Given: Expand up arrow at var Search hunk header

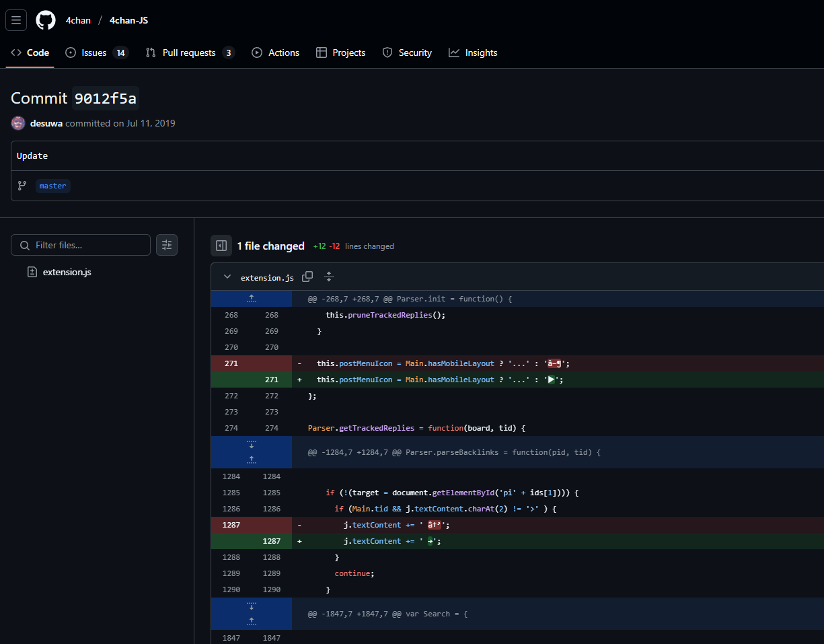Looking at the screenshot, I should coord(252,620).
